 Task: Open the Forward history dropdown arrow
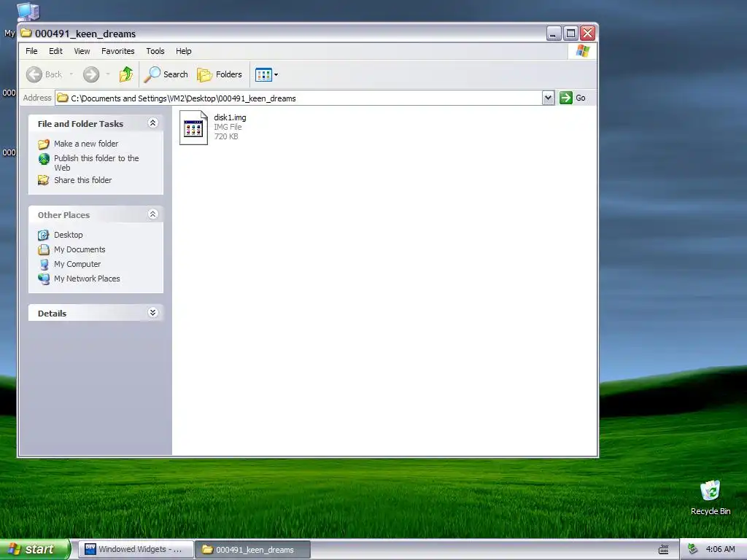pyautogui.click(x=108, y=74)
